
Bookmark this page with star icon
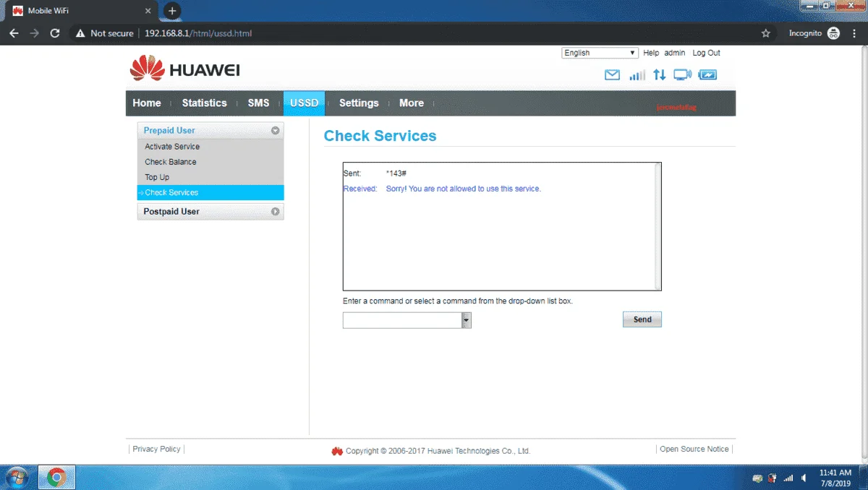click(766, 33)
